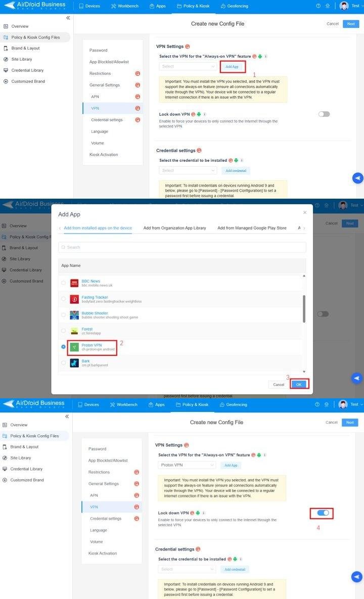The image size is (364, 599).
Task: Select the BBC News radio button
Action: 63,283
